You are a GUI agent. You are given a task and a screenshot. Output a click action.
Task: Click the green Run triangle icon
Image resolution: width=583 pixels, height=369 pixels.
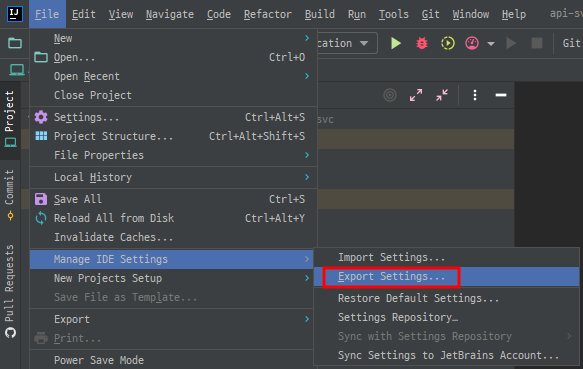396,43
